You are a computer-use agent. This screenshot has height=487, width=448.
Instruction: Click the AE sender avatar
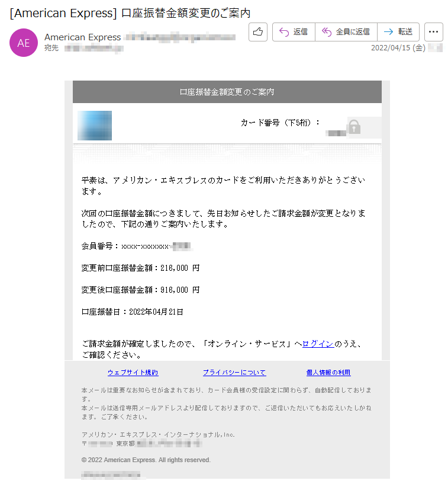pos(24,43)
